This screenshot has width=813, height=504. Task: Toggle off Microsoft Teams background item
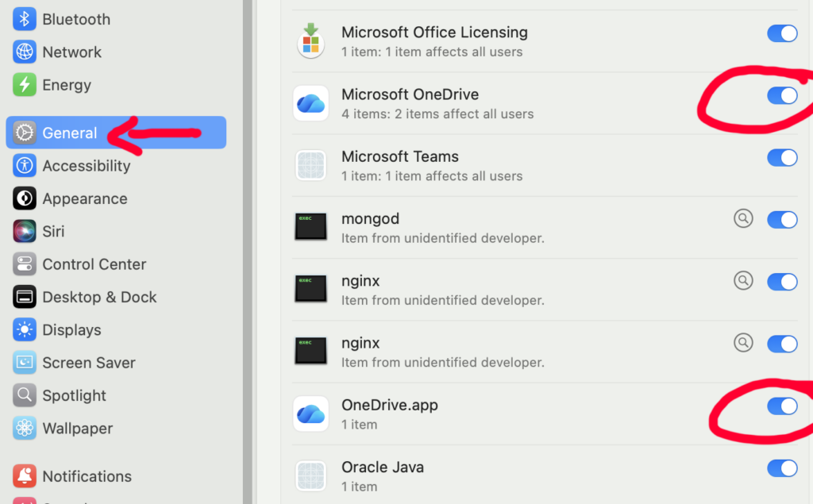coord(782,157)
